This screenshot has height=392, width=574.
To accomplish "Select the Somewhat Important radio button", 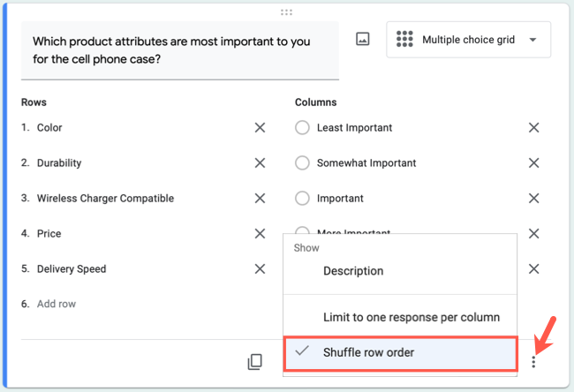I will click(302, 163).
